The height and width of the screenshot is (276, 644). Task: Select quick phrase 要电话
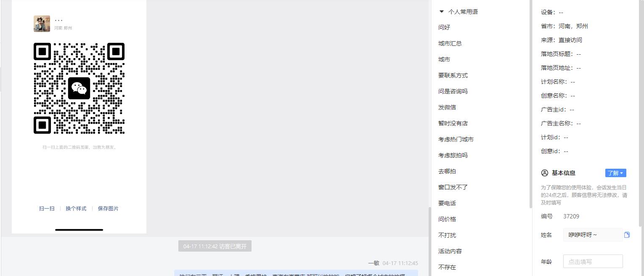(447, 203)
